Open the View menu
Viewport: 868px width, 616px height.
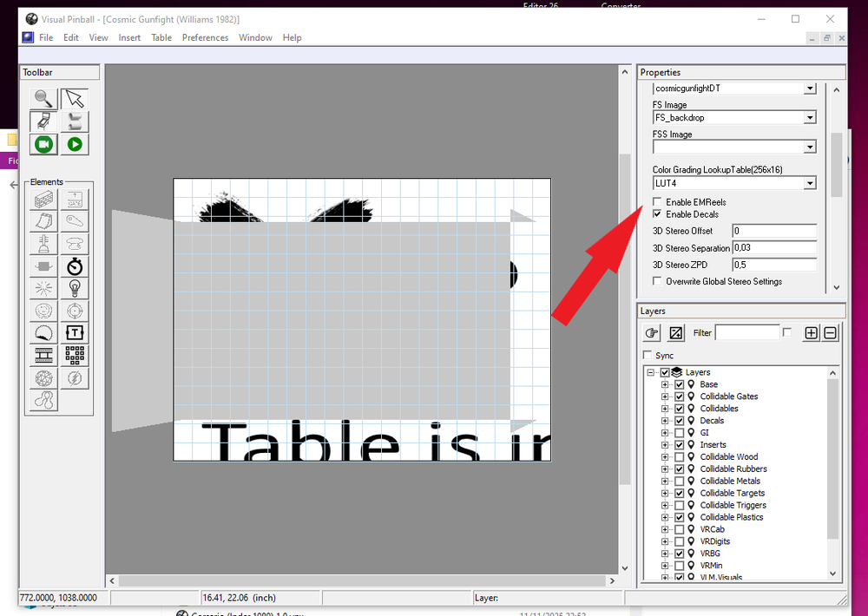[99, 37]
